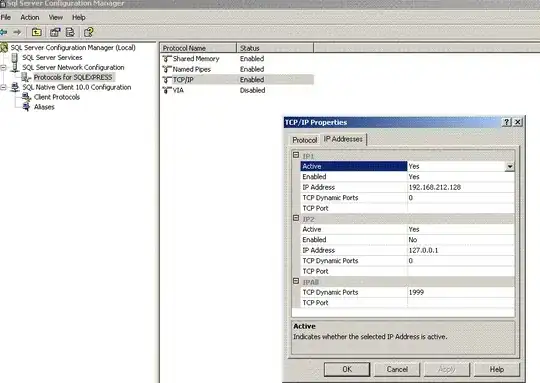Click the IPAll TCP Port value field
Viewport: 540px width, 383px height.
[461, 303]
